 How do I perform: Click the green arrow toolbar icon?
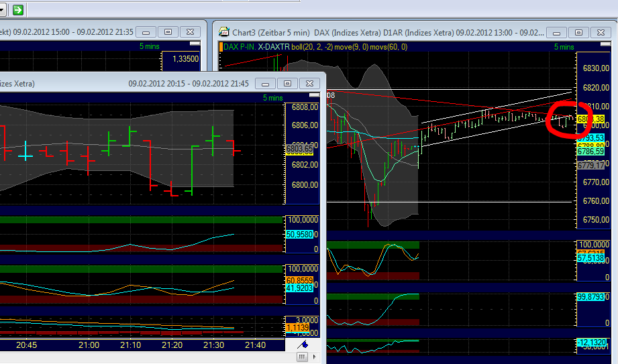(18, 9)
